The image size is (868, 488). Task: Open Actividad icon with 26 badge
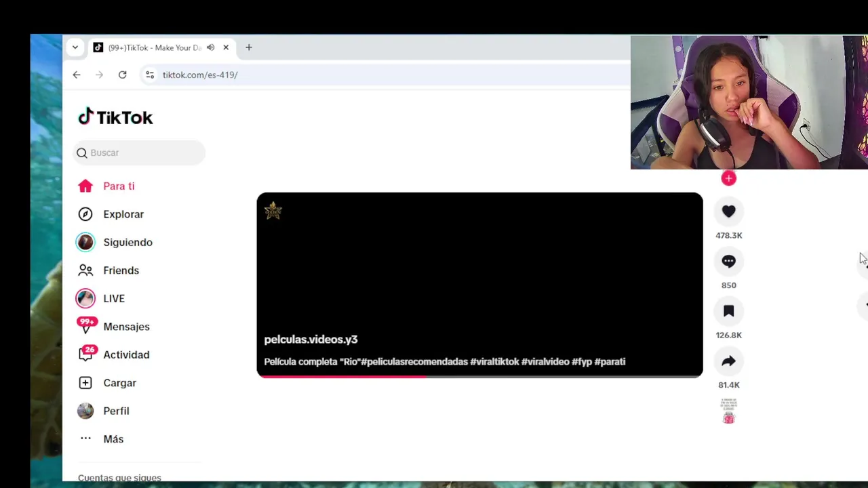87,354
